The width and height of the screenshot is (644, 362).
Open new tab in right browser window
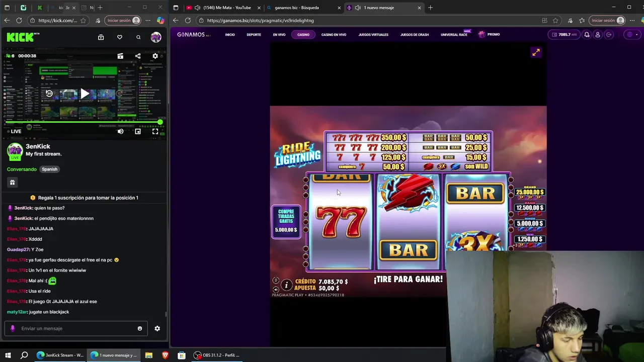[430, 8]
